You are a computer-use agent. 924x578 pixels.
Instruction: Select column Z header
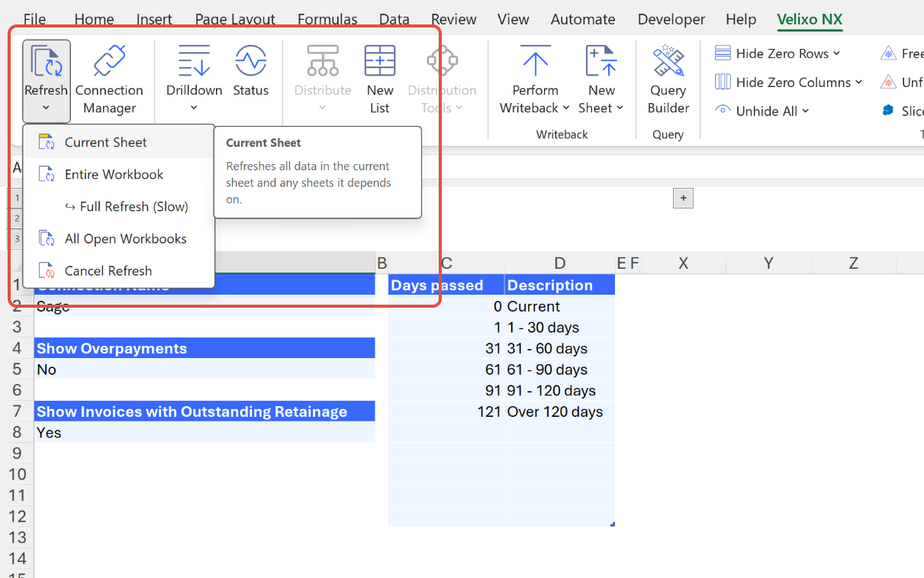(853, 263)
